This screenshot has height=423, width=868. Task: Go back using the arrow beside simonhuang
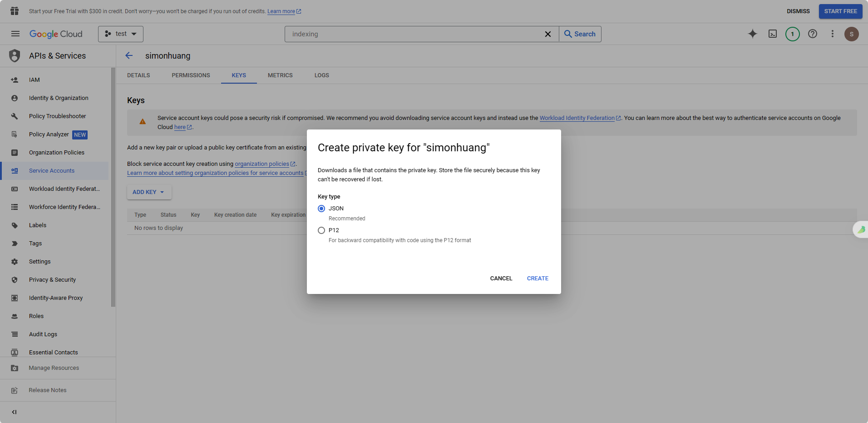pyautogui.click(x=129, y=55)
